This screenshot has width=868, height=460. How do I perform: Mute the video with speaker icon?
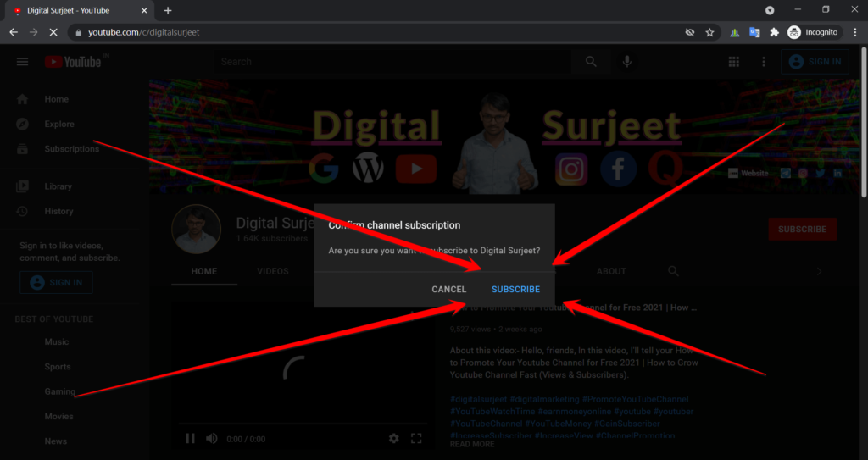(x=211, y=439)
